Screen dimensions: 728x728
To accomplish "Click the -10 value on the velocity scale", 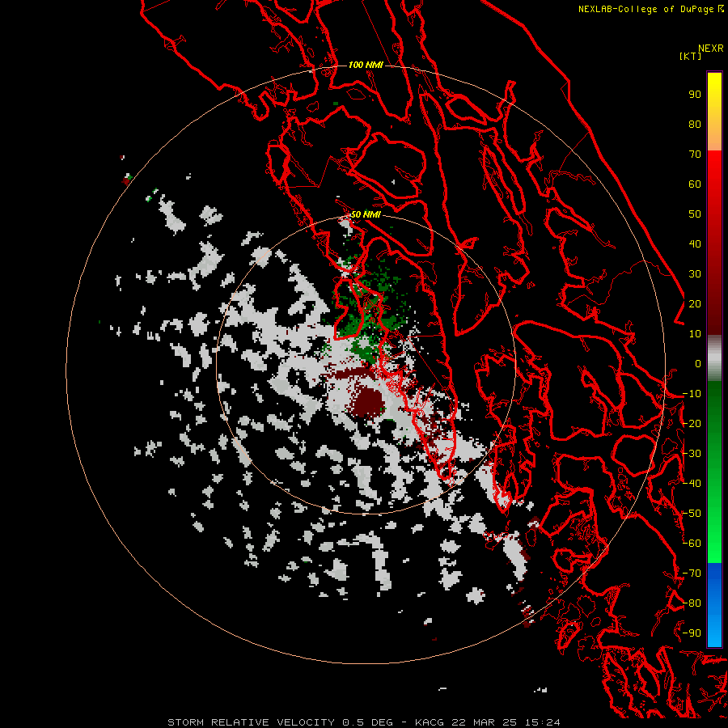I will pyautogui.click(x=692, y=394).
